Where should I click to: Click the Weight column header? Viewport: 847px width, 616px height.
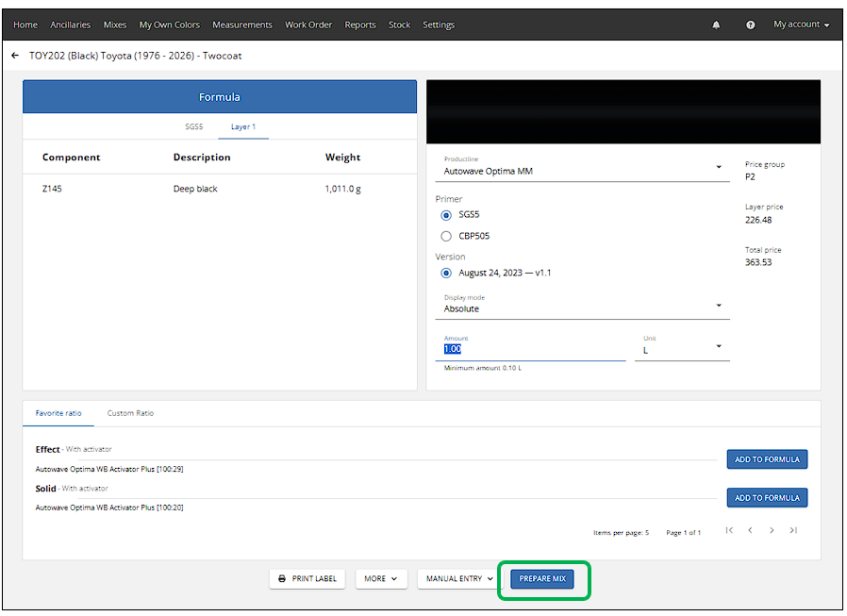pos(343,158)
